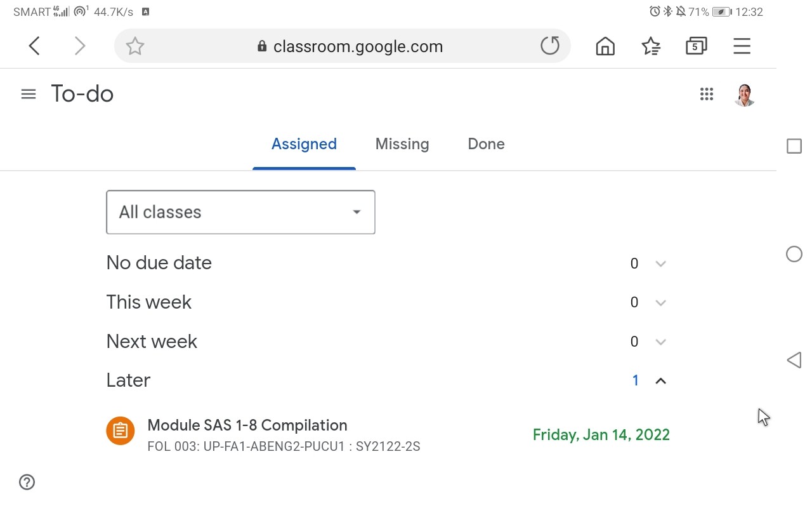The width and height of the screenshot is (812, 508).
Task: Open the help question mark icon
Action: (27, 482)
